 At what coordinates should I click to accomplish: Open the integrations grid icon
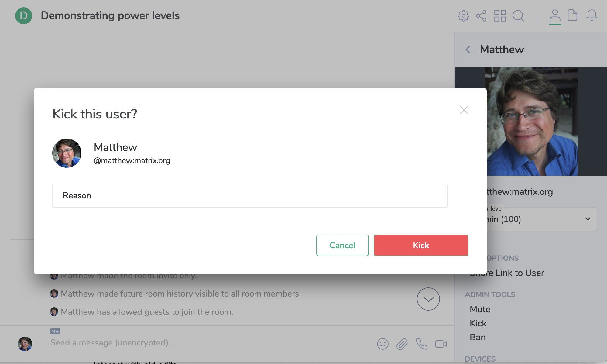click(500, 16)
